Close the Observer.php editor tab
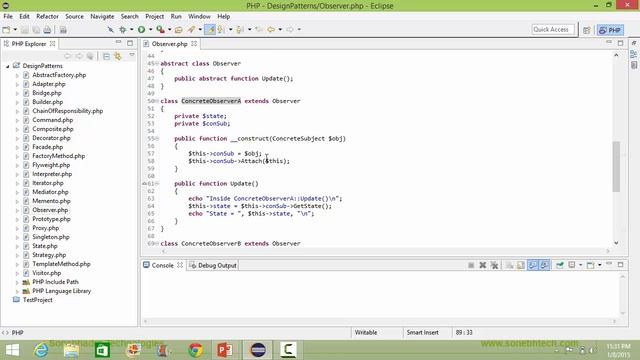Screen dimensions: 640x360 tap(194, 44)
